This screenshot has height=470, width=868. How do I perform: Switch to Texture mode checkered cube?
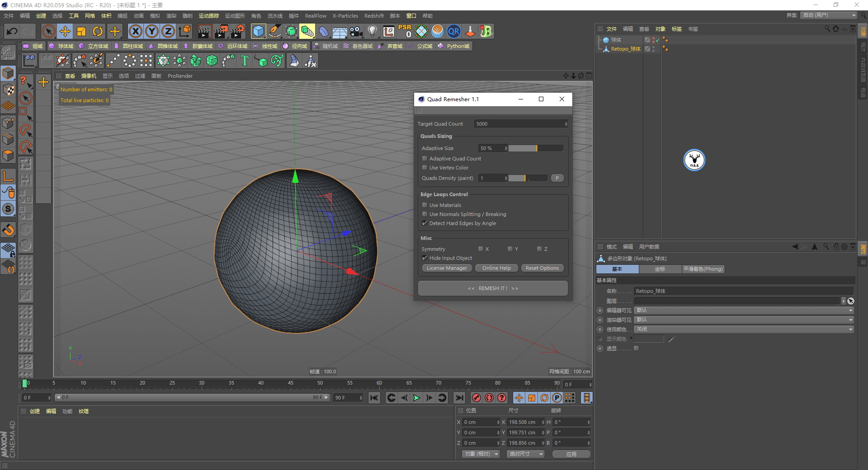coord(9,90)
